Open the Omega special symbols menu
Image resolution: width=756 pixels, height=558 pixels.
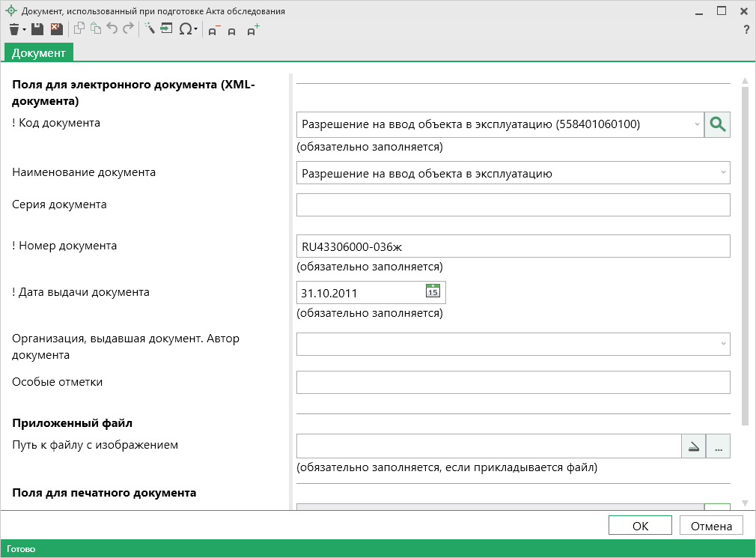pyautogui.click(x=186, y=30)
